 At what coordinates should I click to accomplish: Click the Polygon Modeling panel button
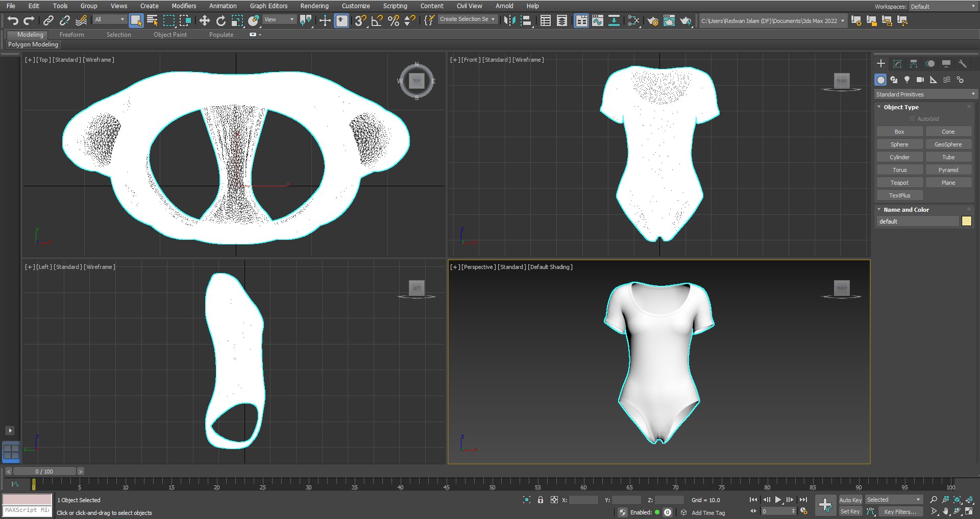33,44
